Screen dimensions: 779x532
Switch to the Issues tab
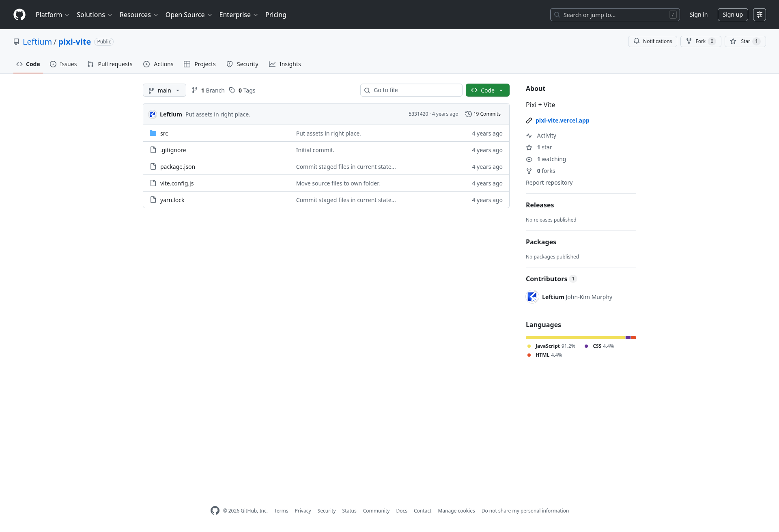click(63, 64)
